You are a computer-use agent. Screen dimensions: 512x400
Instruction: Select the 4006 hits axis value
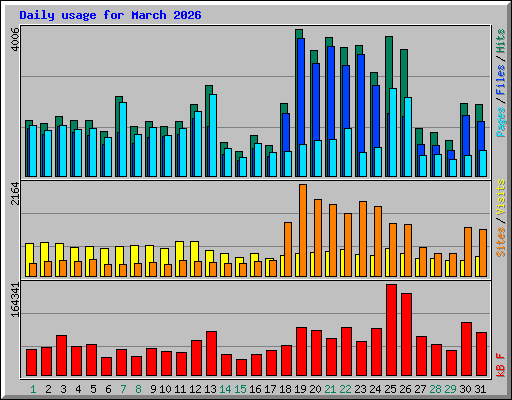click(x=15, y=39)
